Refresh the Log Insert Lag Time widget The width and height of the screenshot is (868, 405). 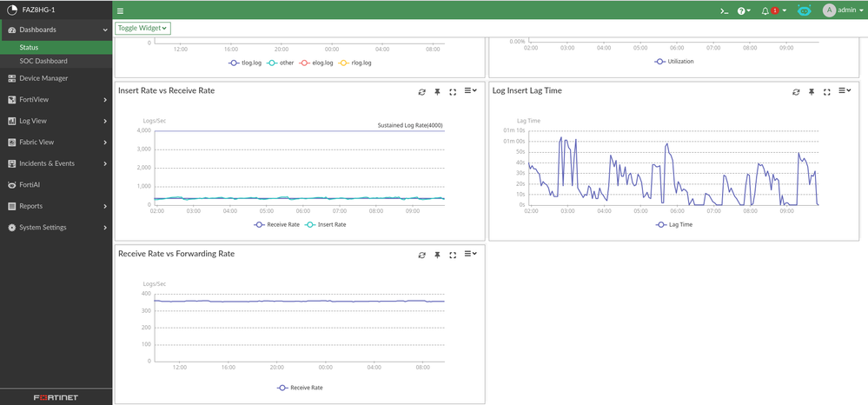(797, 90)
